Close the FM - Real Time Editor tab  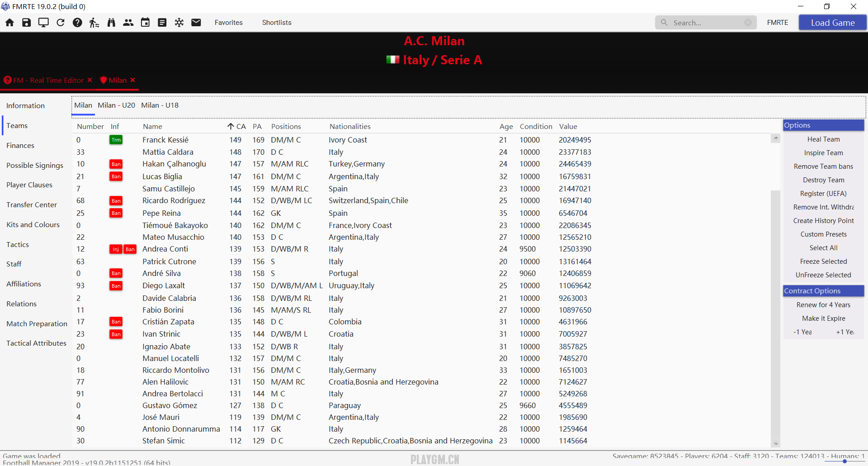(90, 80)
